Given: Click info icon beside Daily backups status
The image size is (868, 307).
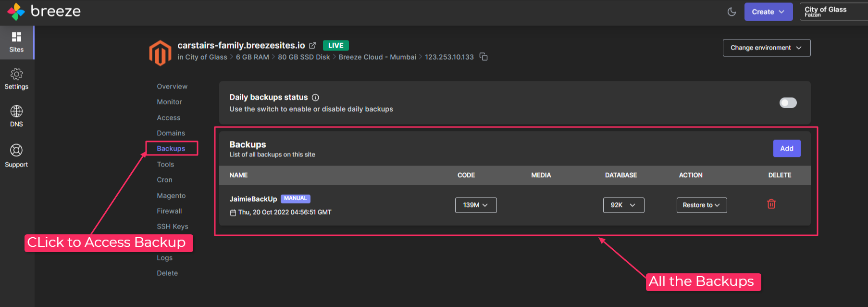Looking at the screenshot, I should point(315,97).
